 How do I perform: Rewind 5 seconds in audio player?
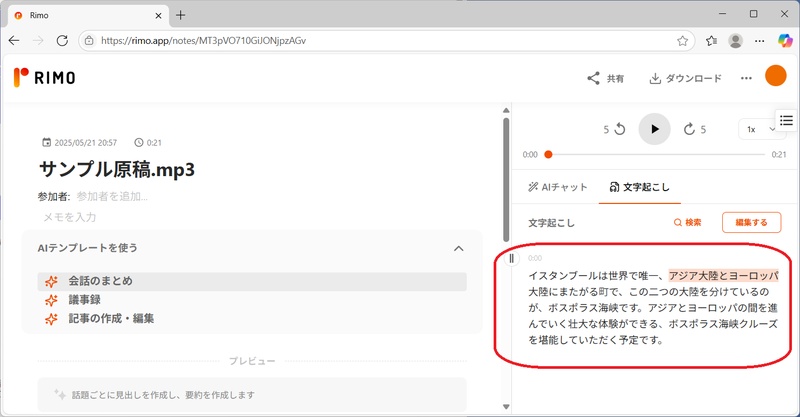coord(615,129)
